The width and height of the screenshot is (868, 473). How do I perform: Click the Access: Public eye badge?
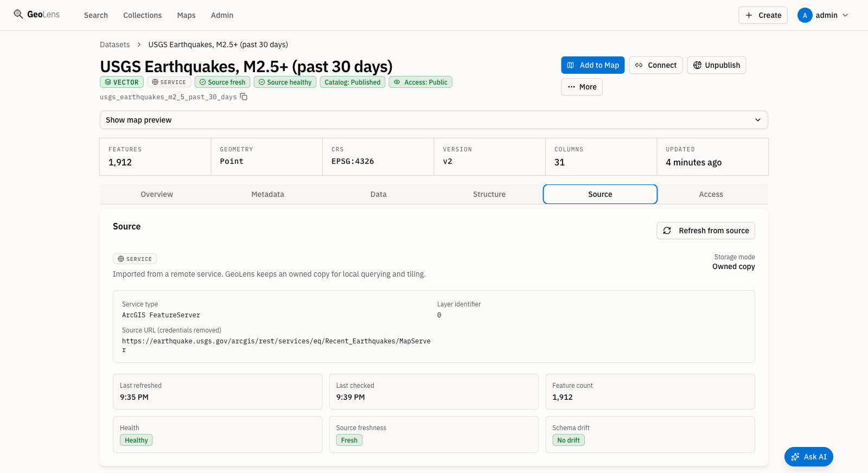pyautogui.click(x=420, y=82)
